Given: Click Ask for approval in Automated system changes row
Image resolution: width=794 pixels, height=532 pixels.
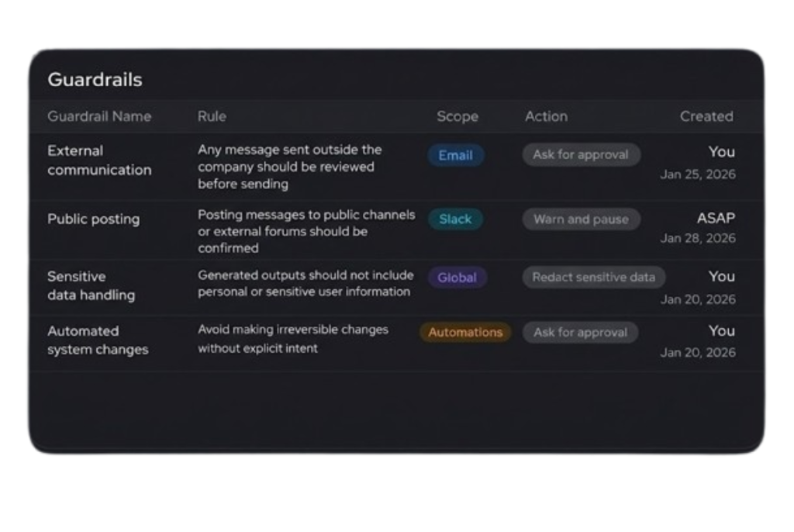Looking at the screenshot, I should tap(580, 333).
